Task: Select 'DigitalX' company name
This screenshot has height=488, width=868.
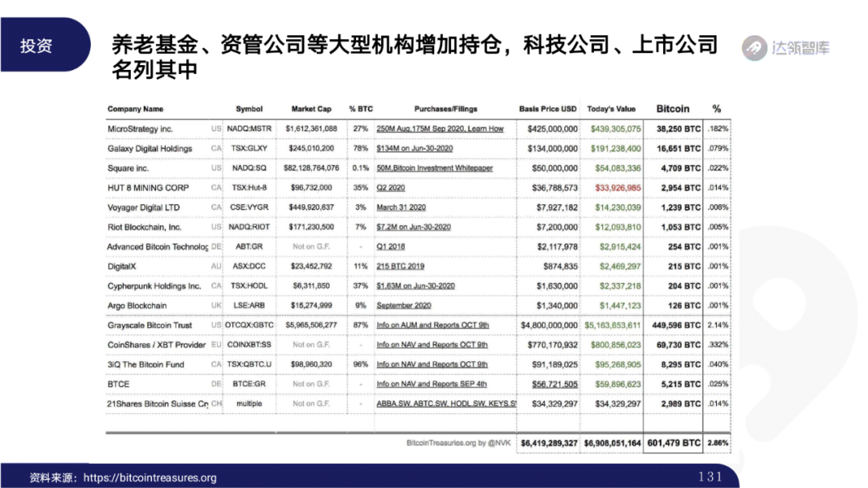Action: [x=122, y=266]
